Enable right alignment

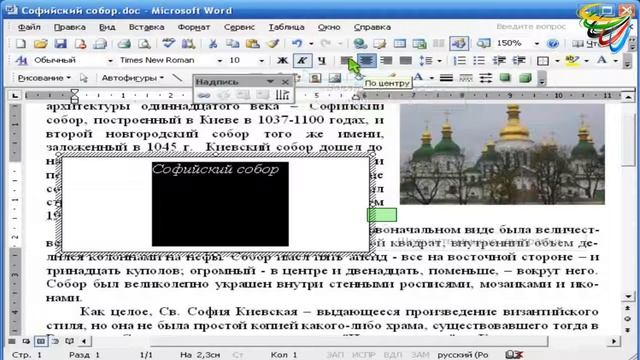[x=386, y=61]
